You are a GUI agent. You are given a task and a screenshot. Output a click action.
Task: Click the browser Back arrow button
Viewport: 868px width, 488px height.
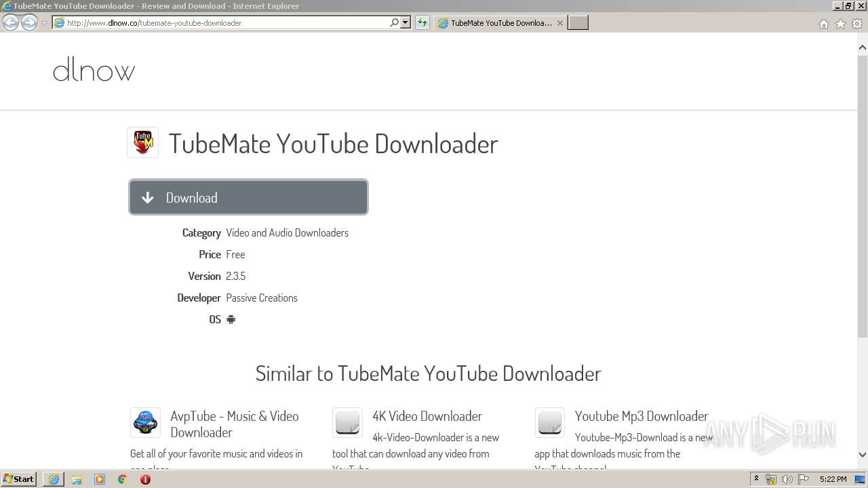click(10, 23)
